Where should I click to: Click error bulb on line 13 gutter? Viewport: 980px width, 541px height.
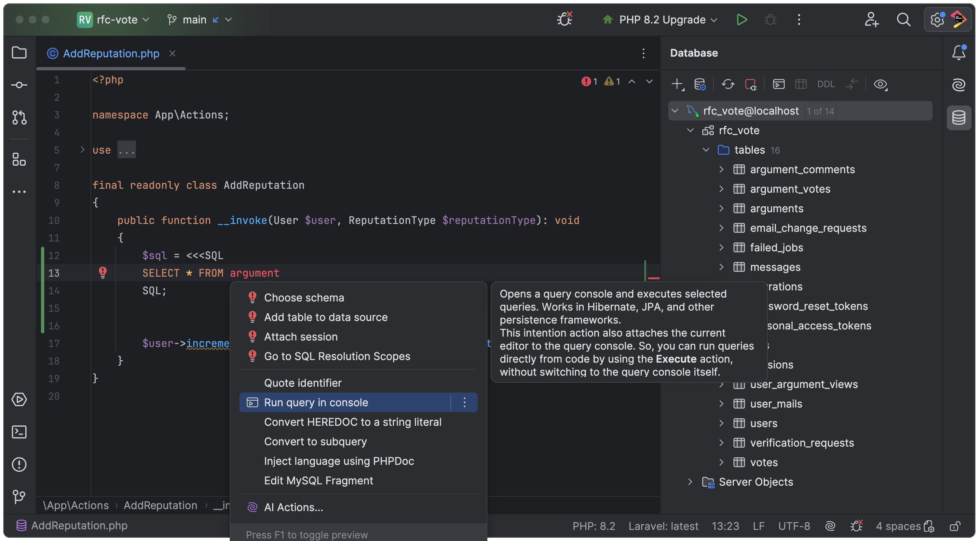tap(103, 272)
